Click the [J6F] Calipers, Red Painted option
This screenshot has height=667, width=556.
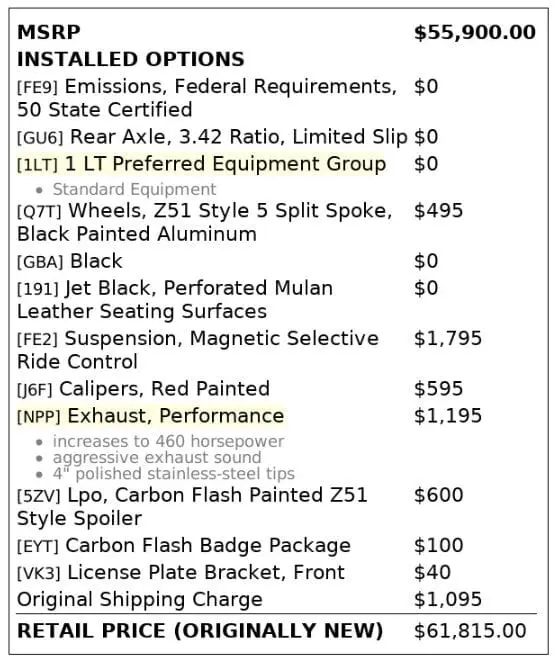[143, 388]
